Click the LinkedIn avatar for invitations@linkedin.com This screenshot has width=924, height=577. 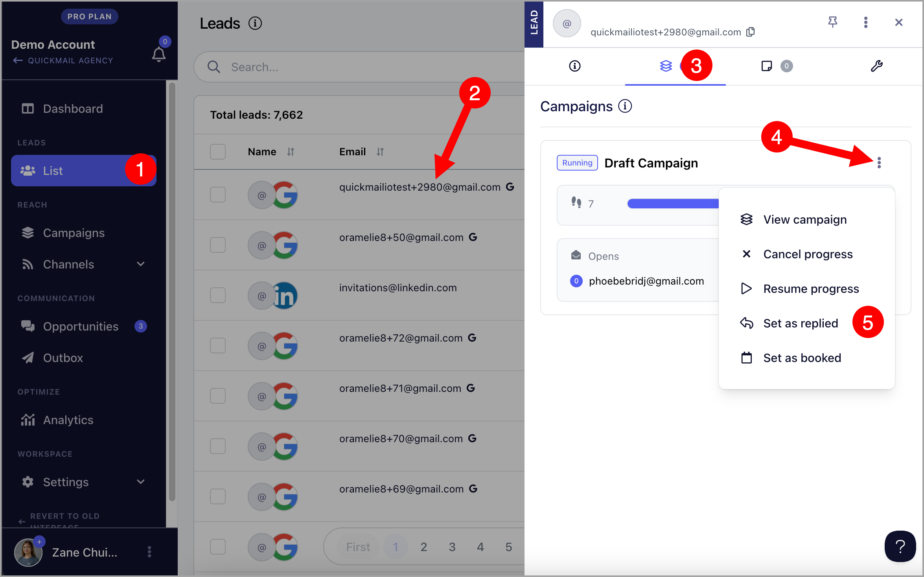pos(285,296)
